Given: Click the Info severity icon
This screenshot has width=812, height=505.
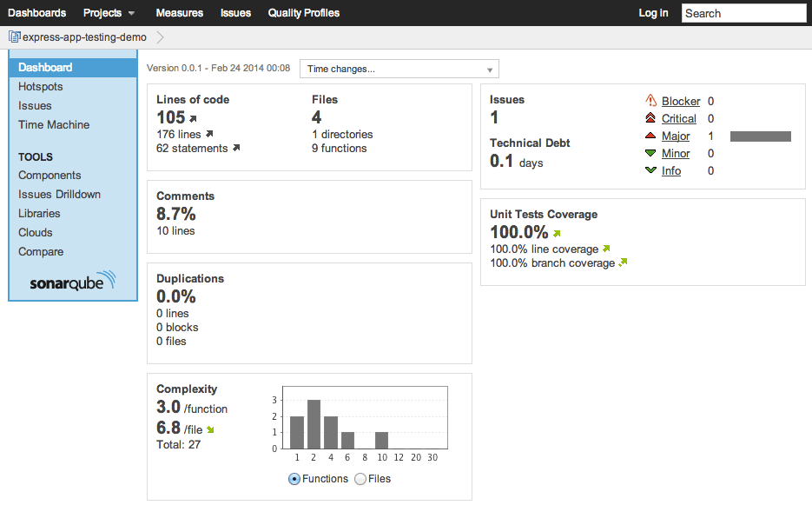Looking at the screenshot, I should pos(650,171).
